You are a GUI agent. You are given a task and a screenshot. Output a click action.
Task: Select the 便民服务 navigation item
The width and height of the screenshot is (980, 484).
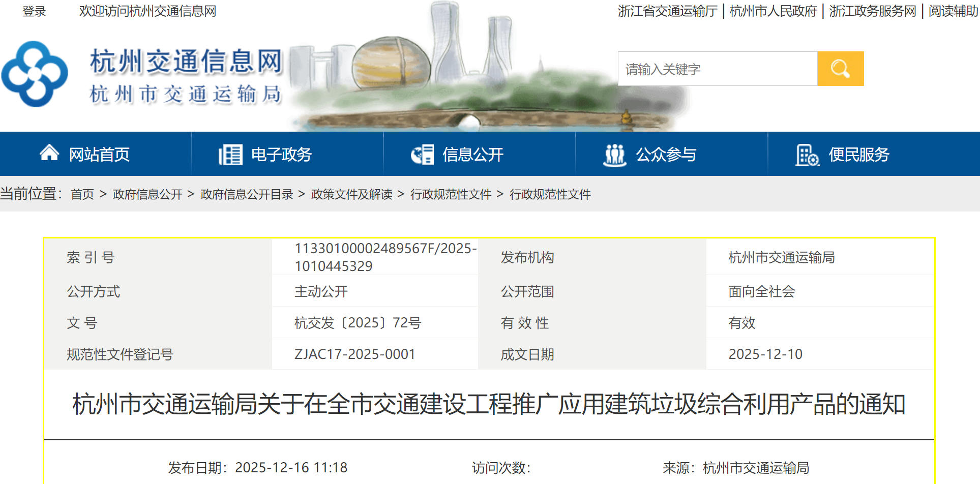click(858, 155)
